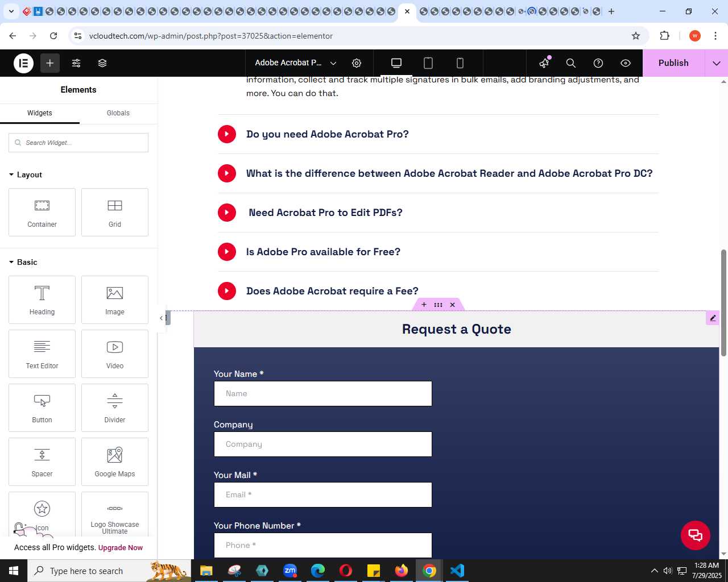Collapse the Elements panel with side arrow
Viewport: 728px width, 582px height.
click(x=162, y=318)
